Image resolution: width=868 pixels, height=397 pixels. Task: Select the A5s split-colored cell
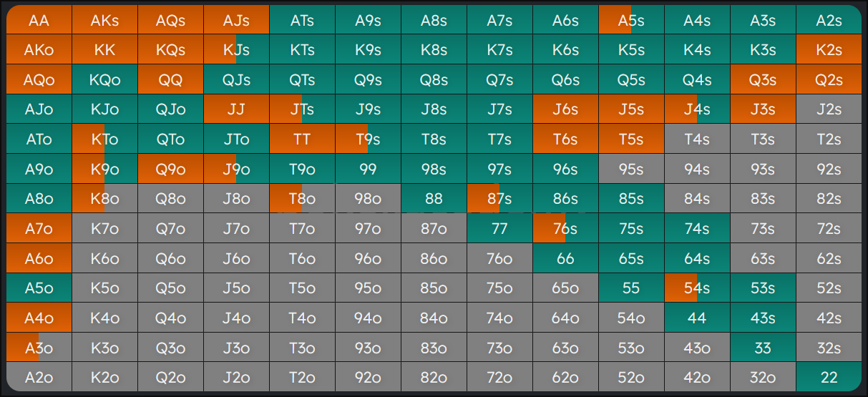(631, 20)
